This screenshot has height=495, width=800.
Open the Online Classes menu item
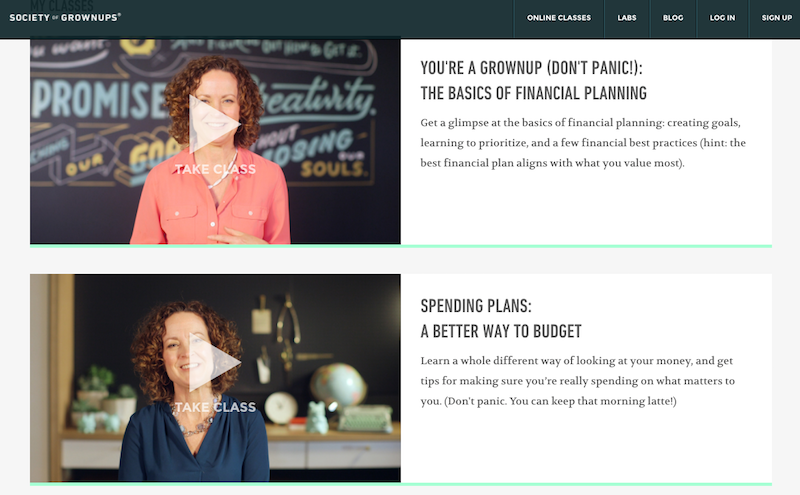coord(559,18)
